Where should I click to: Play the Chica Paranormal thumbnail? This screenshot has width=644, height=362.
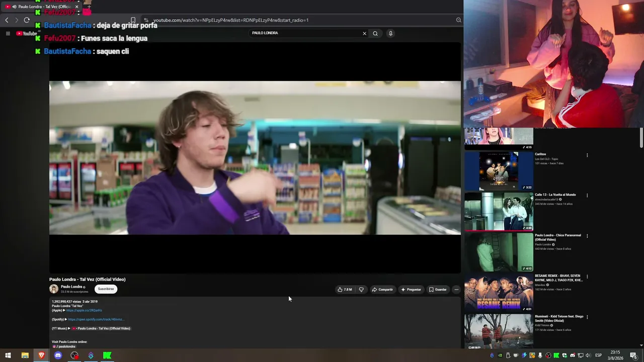499,252
